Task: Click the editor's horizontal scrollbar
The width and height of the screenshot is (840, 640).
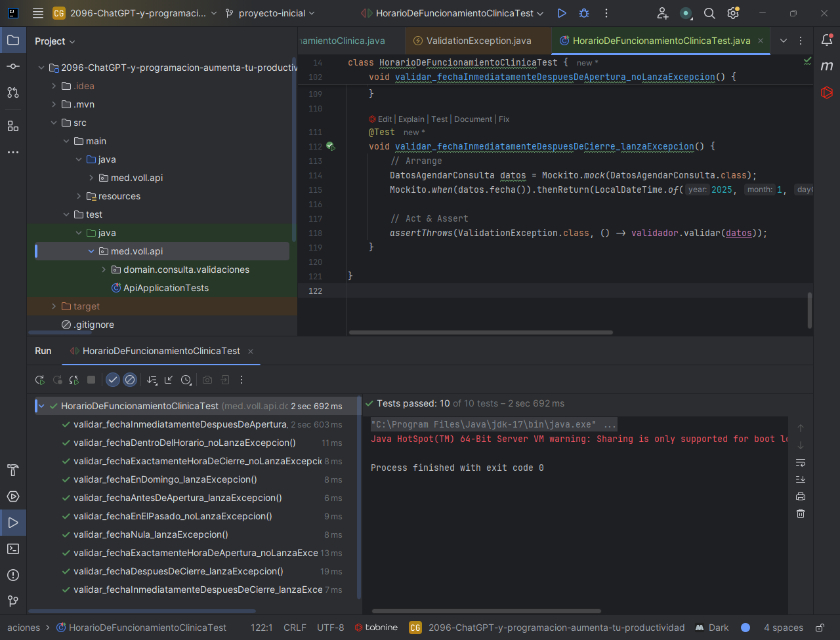Action: point(481,332)
